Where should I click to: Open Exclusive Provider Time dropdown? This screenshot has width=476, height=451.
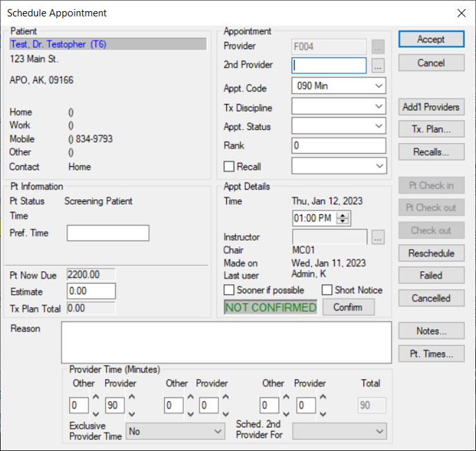176,431
